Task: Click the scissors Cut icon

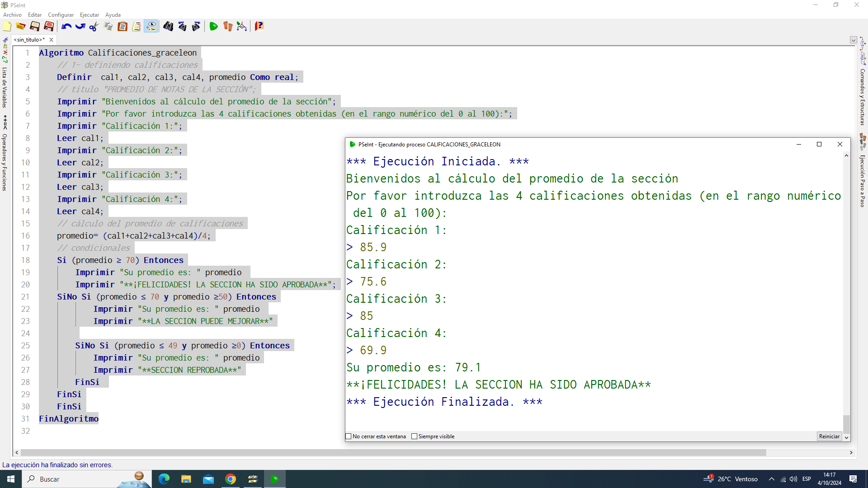Action: [94, 27]
